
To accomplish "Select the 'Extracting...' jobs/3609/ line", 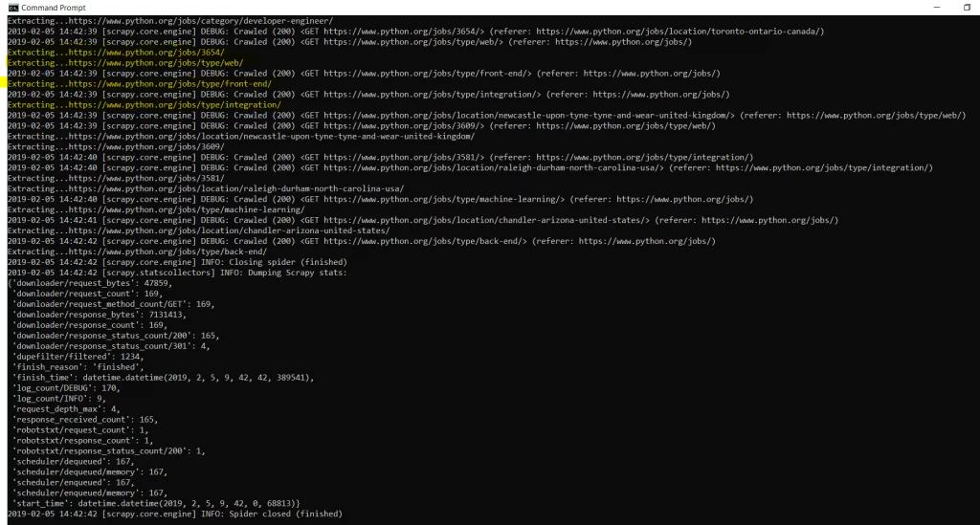I will [x=116, y=146].
